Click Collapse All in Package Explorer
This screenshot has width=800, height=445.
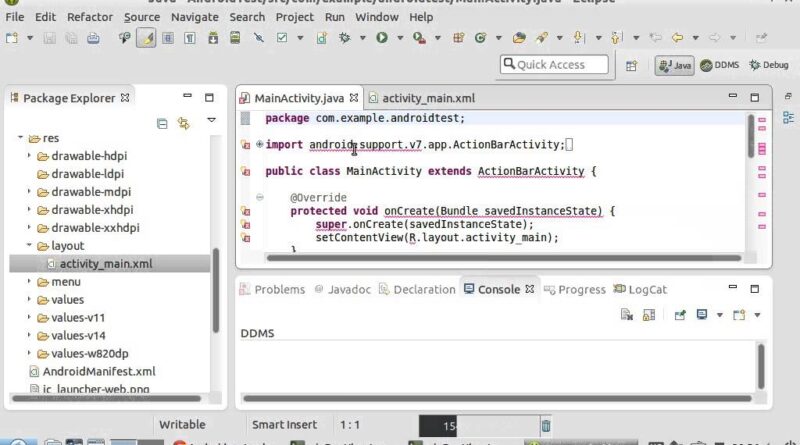(x=162, y=123)
